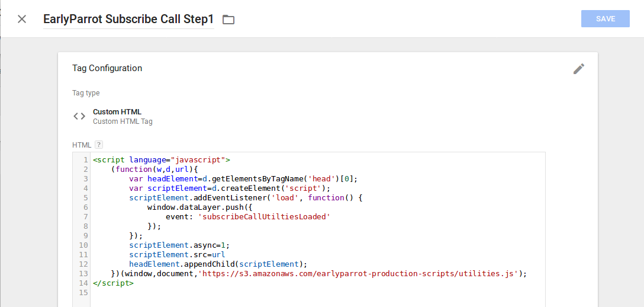Click line number 5 in code gutter
Viewport: 644px width, 307px height.
coord(85,198)
